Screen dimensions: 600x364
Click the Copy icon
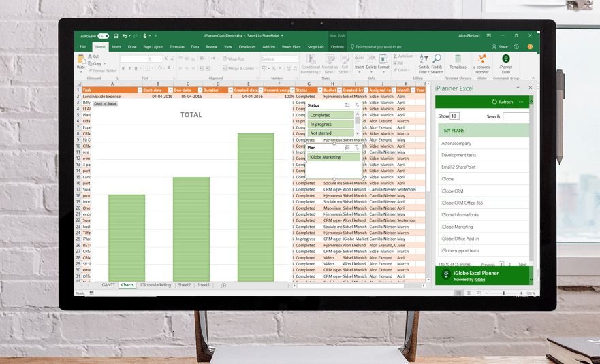[x=91, y=63]
